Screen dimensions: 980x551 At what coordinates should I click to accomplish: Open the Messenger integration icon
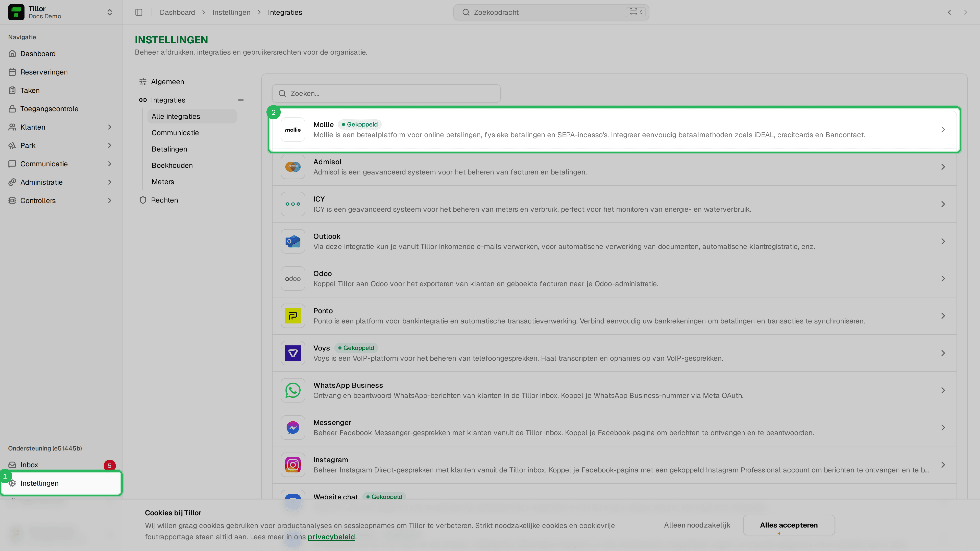(x=292, y=428)
